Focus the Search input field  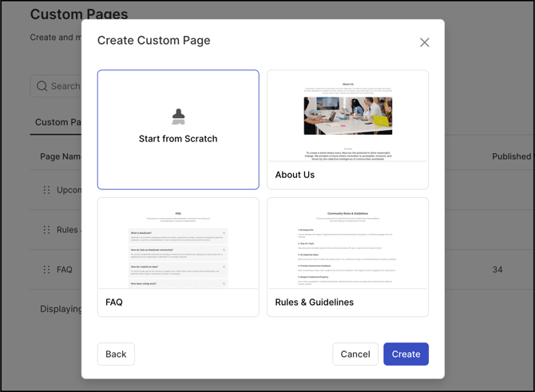click(x=65, y=86)
